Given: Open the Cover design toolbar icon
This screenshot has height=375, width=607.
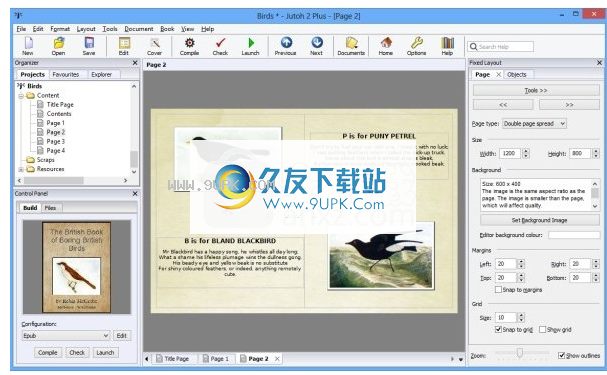Looking at the screenshot, I should pos(154,43).
